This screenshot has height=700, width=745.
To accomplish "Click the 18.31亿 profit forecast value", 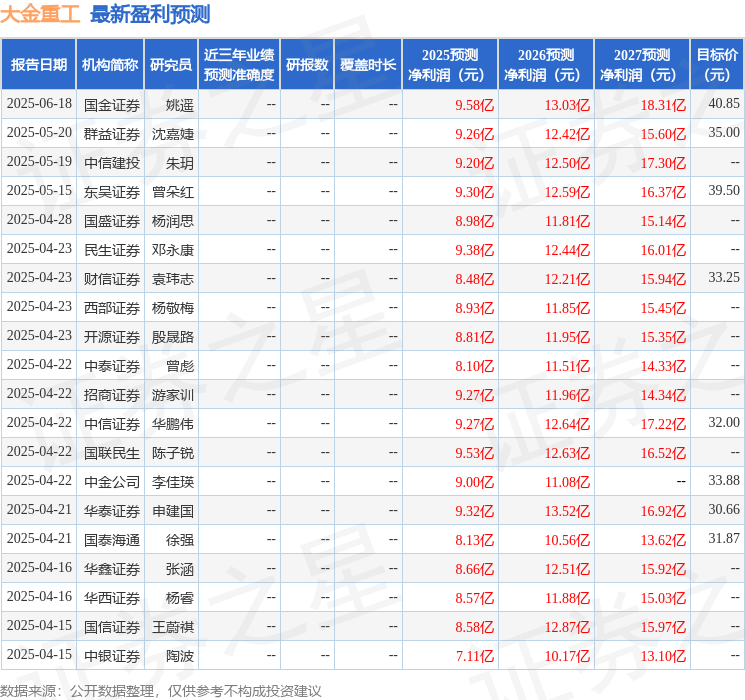I will tap(663, 104).
